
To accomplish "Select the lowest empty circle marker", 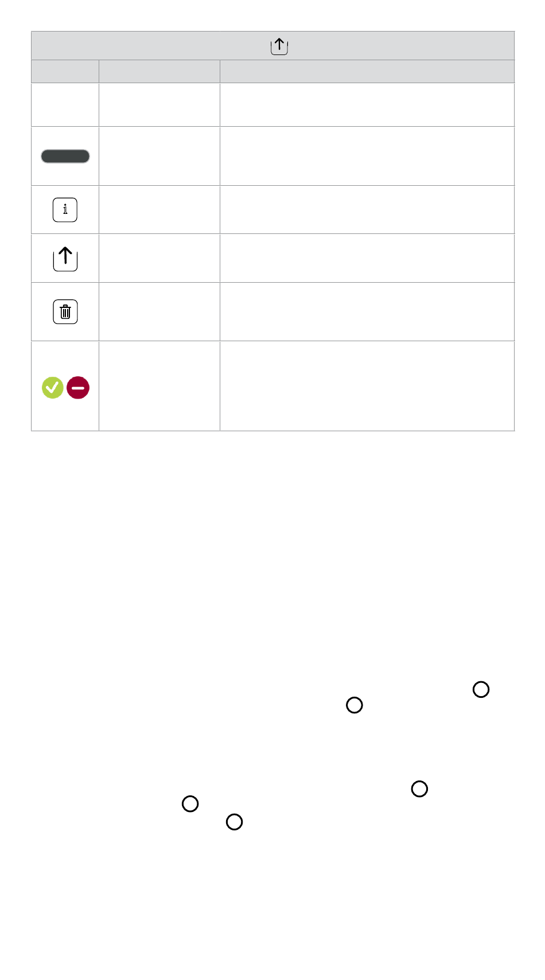I will [x=234, y=822].
